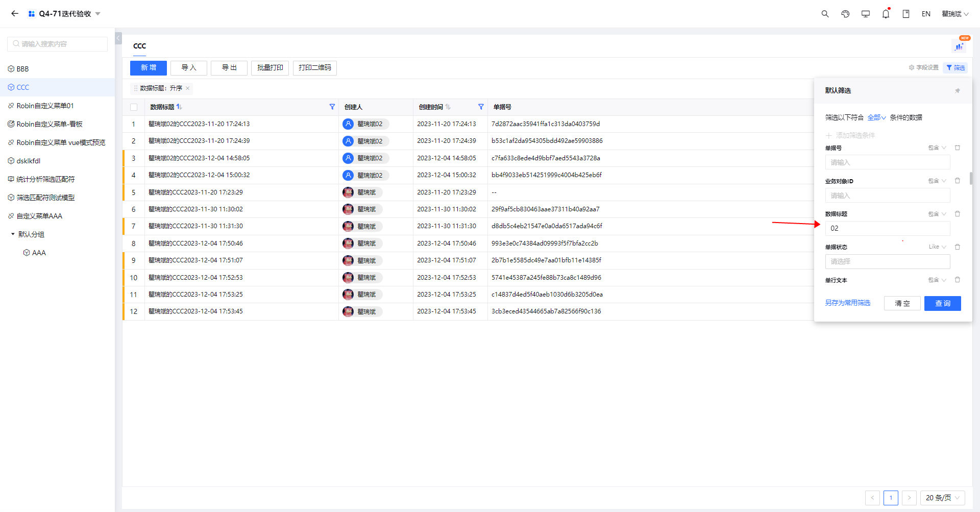Collapse the left sidebar panel
The image size is (980, 512).
pos(118,38)
